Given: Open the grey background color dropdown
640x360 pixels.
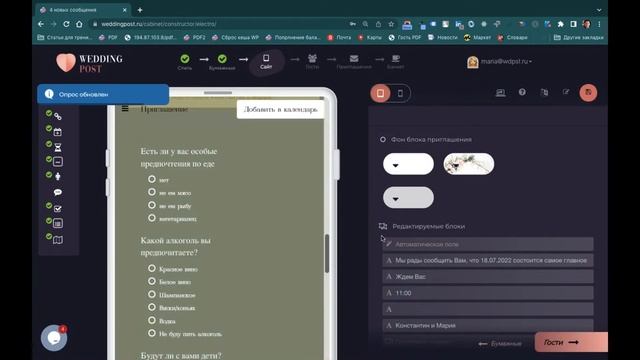Looking at the screenshot, I should click(x=408, y=198).
